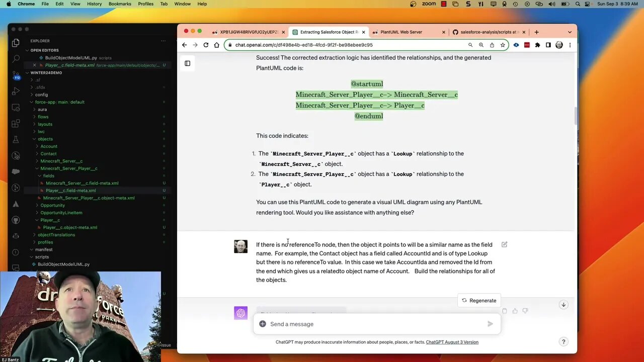Open Chrome three-dot menu
Image resolution: width=644 pixels, height=362 pixels.
click(570, 45)
